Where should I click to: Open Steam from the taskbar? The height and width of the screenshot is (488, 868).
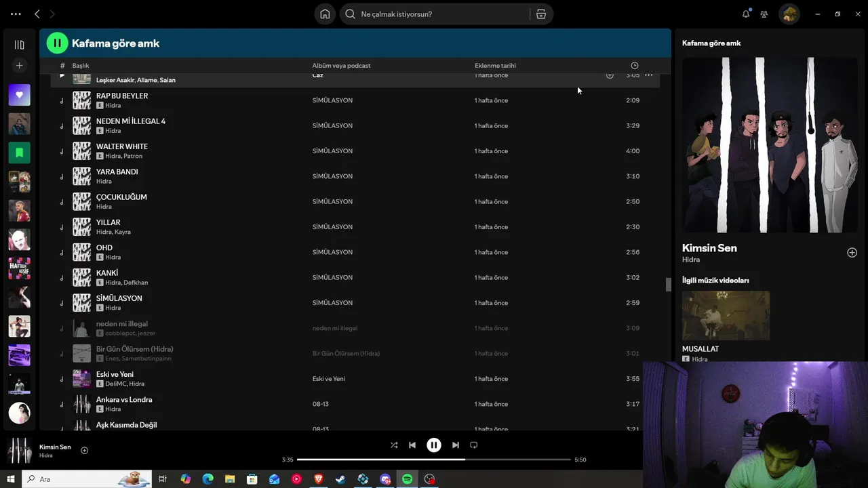coord(340,479)
